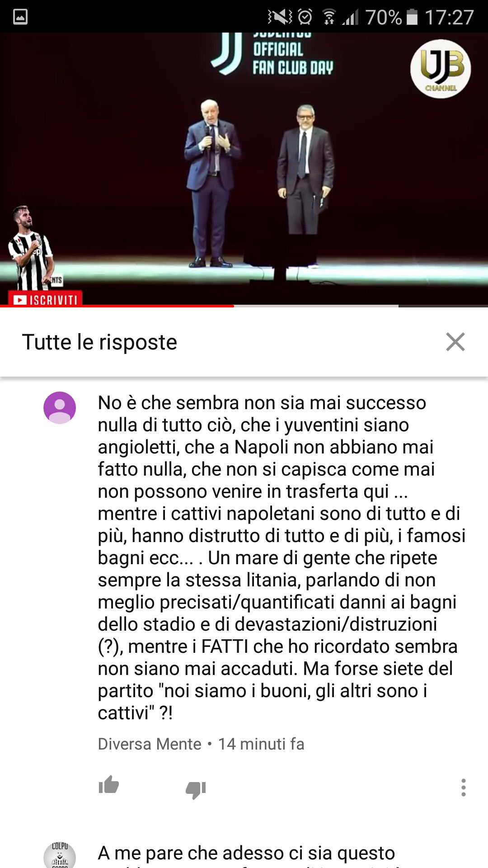Tap the ISCRIVITI subscribe overlay button
Viewport: 488px width, 868px height.
point(45,298)
